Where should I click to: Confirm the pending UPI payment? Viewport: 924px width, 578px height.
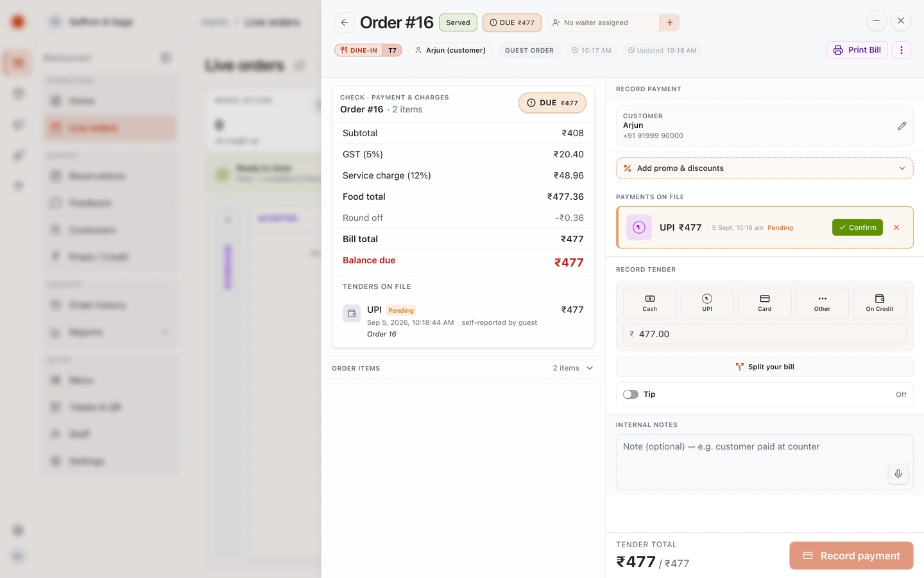(x=857, y=227)
